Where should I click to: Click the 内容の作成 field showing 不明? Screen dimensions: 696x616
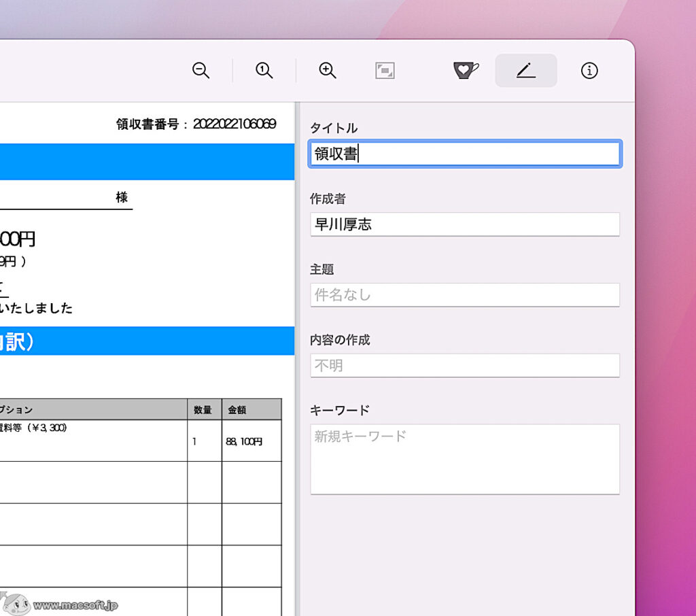pyautogui.click(x=464, y=365)
